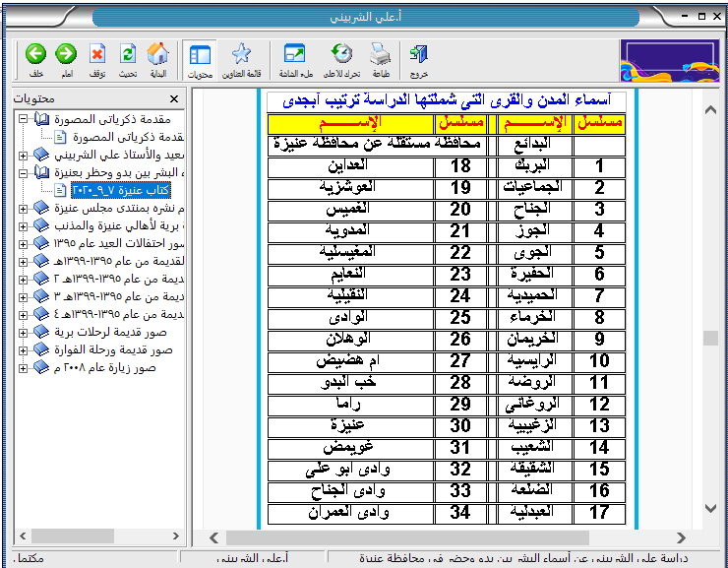The image size is (728, 568).
Task: Click the exit (خروج) door icon
Action: (x=419, y=54)
